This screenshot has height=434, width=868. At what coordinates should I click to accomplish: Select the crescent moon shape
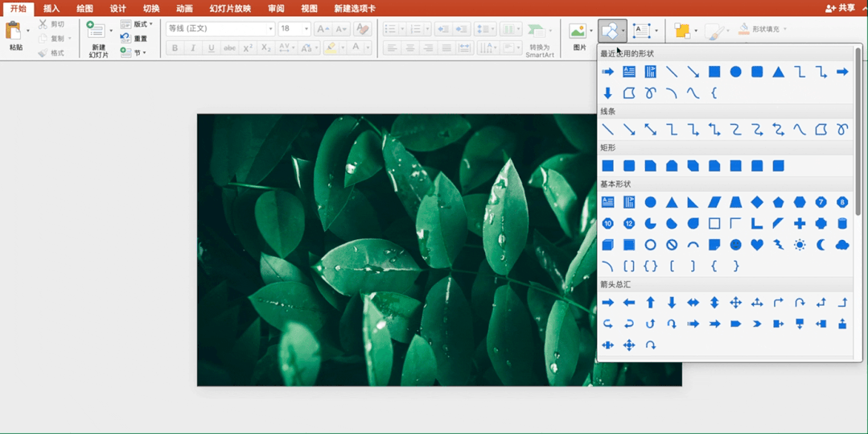pyautogui.click(x=821, y=245)
